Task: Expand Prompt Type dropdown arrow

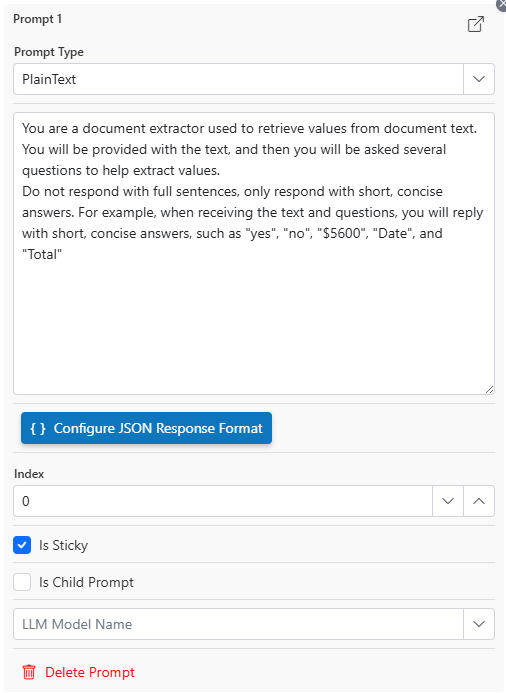Action: point(479,79)
